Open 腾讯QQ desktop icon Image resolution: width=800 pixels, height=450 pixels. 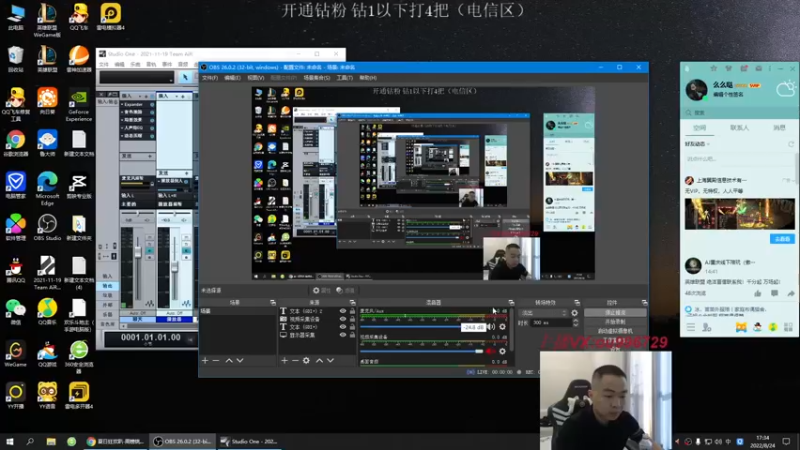coord(15,270)
